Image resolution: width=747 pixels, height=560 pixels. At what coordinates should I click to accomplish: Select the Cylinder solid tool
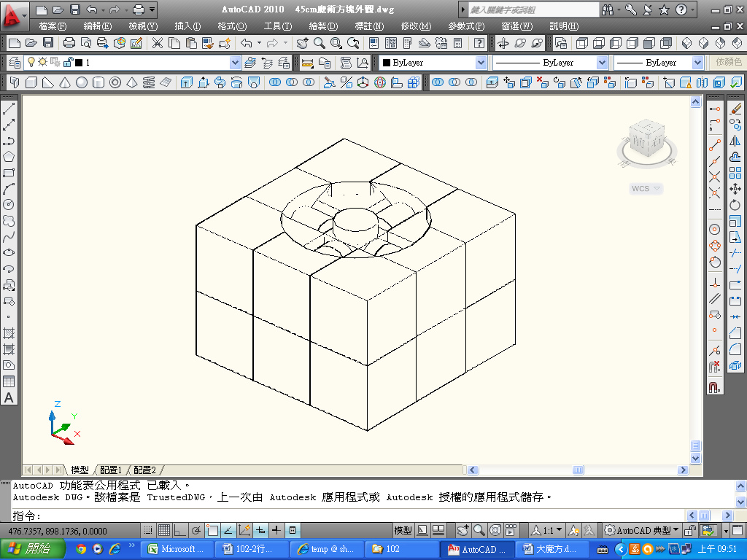click(x=98, y=82)
